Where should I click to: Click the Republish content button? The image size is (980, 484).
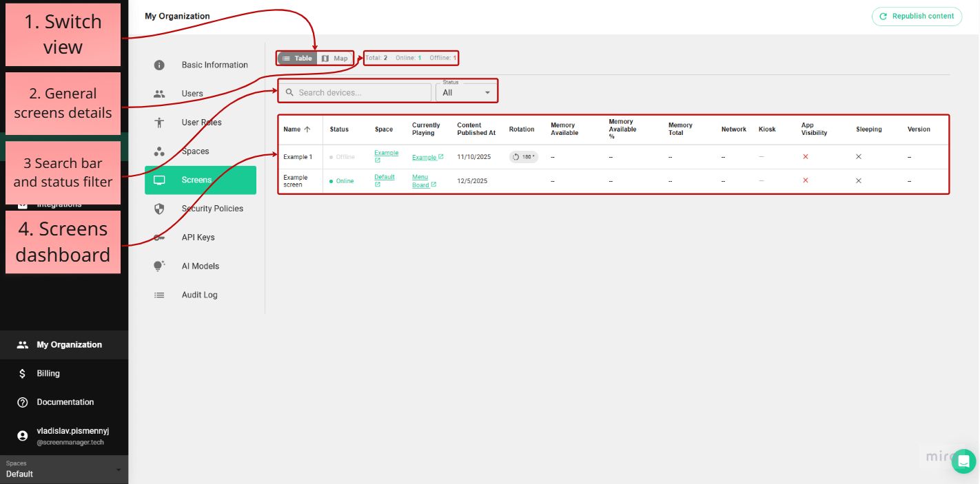pyautogui.click(x=917, y=16)
